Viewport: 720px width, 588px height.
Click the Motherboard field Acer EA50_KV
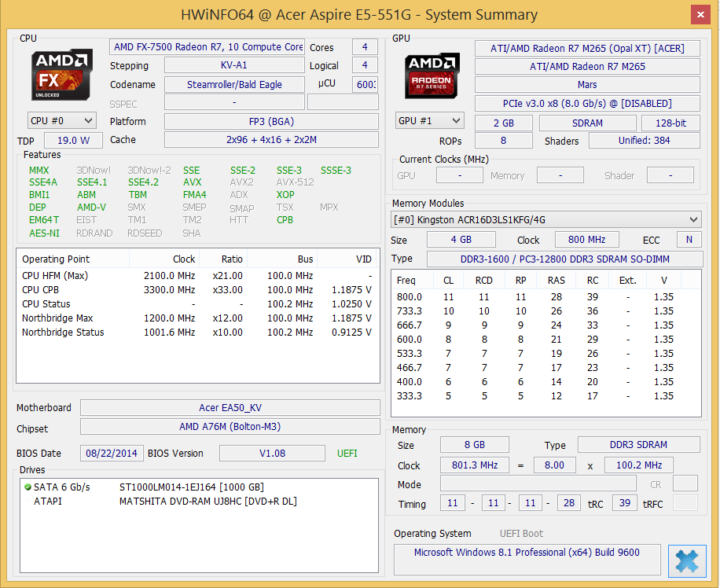coord(230,407)
